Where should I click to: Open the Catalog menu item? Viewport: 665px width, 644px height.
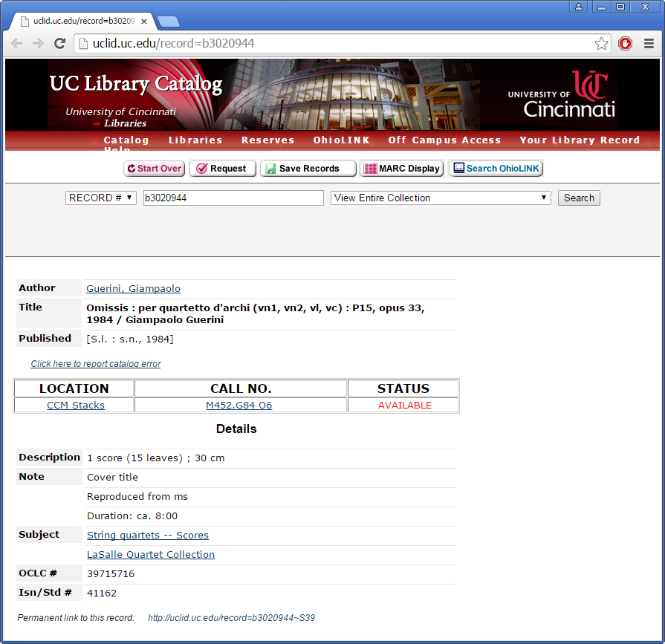point(126,140)
